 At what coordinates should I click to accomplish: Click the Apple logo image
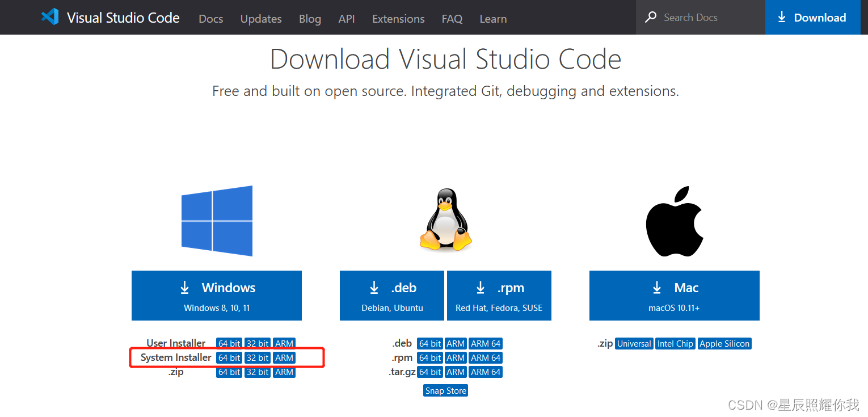click(675, 221)
